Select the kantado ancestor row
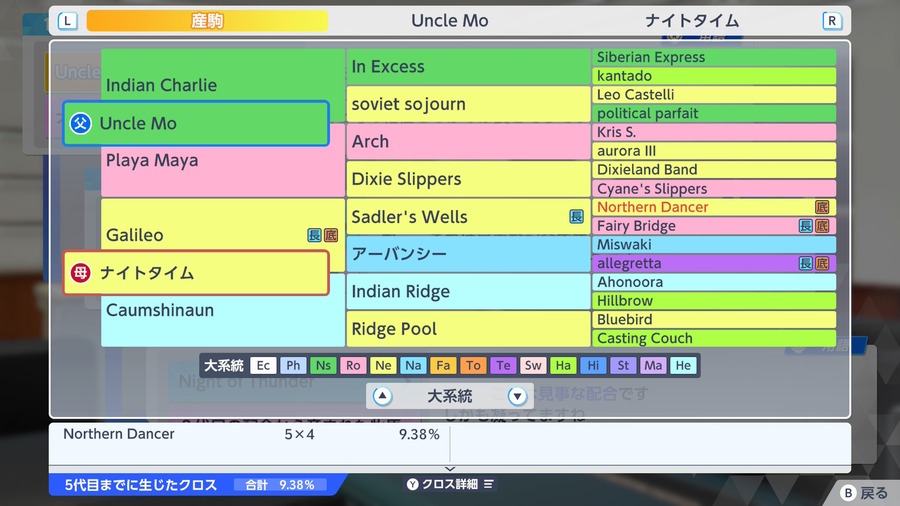The height and width of the screenshot is (506, 900). [714, 76]
